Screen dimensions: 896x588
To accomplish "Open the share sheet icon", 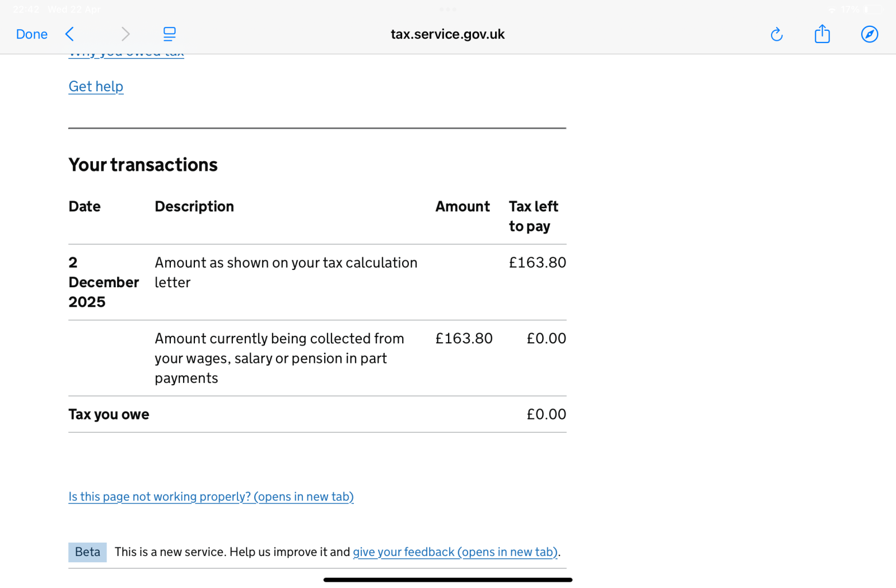I will tap(822, 34).
